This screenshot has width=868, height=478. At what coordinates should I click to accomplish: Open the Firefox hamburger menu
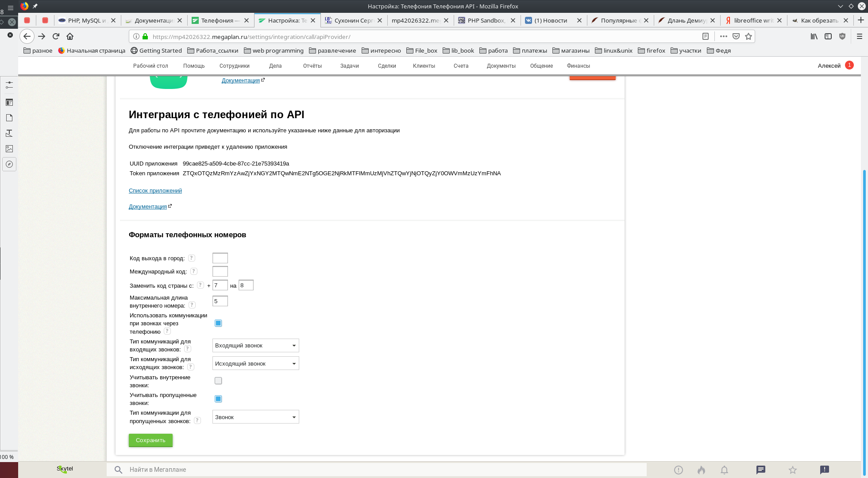[x=859, y=36]
